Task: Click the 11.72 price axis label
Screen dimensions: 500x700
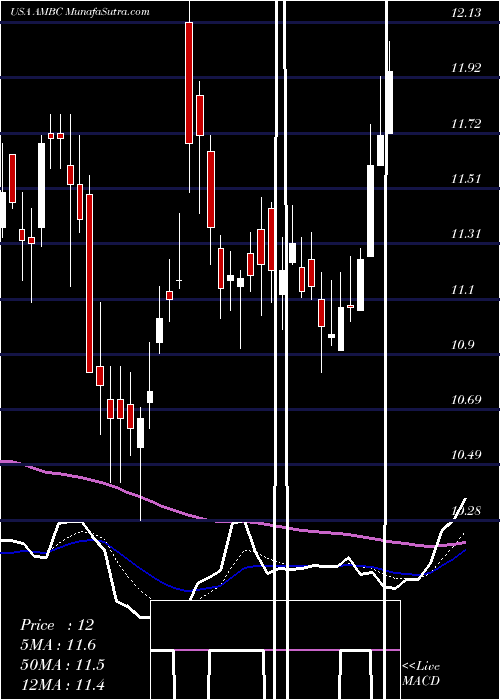Action: pos(466,123)
